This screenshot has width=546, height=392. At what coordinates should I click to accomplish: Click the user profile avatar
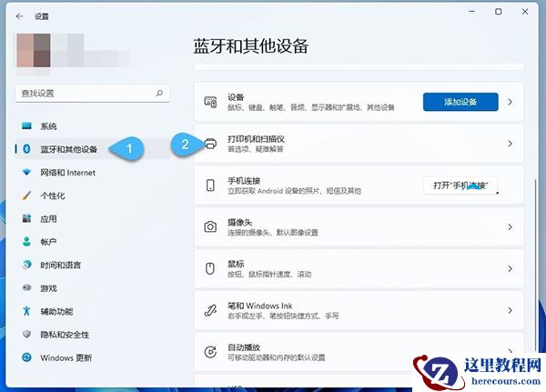34,50
